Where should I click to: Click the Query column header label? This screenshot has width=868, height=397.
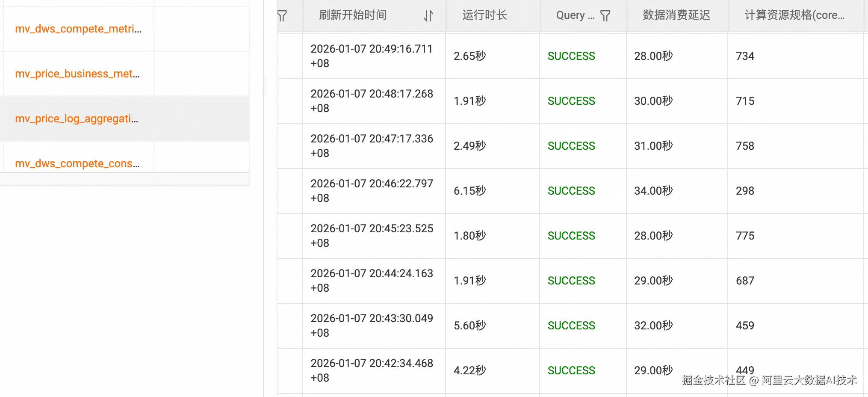click(x=575, y=15)
